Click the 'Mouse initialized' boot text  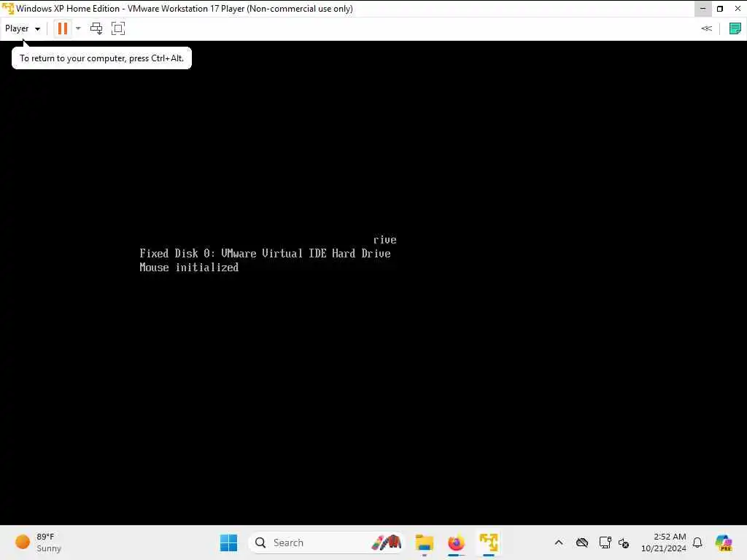tap(189, 267)
